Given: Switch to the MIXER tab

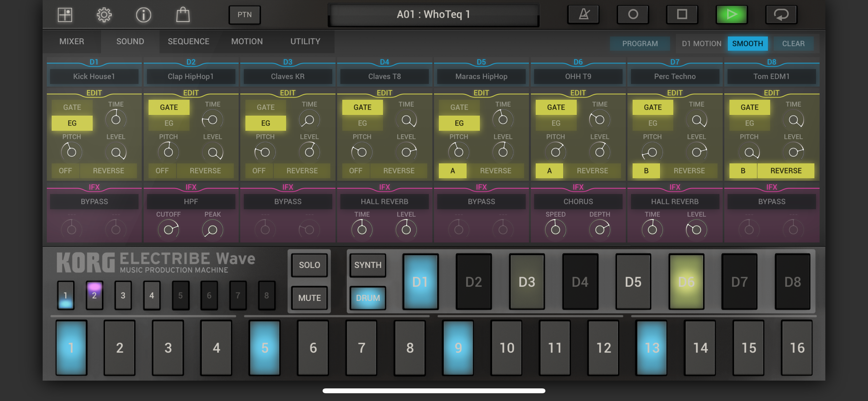Looking at the screenshot, I should [71, 41].
